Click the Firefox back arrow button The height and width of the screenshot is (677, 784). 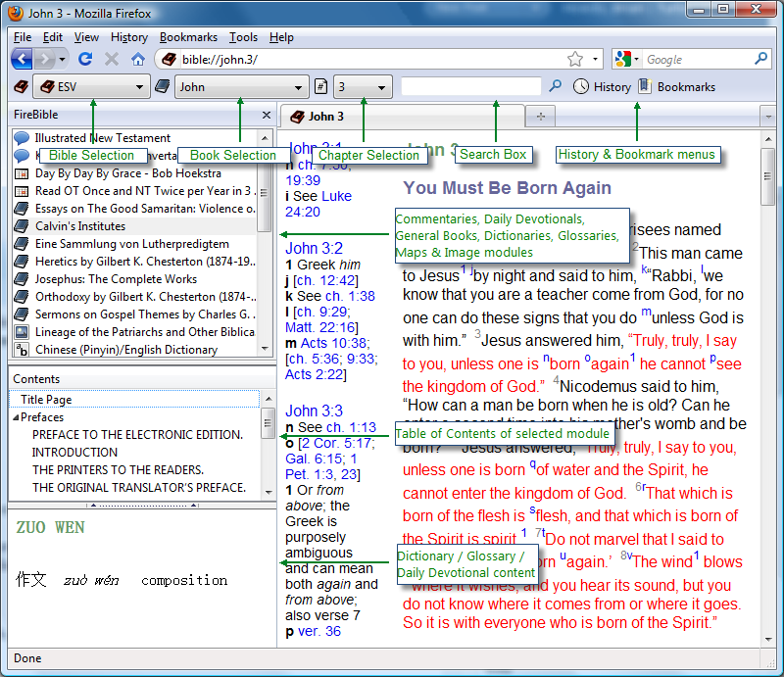(22, 60)
